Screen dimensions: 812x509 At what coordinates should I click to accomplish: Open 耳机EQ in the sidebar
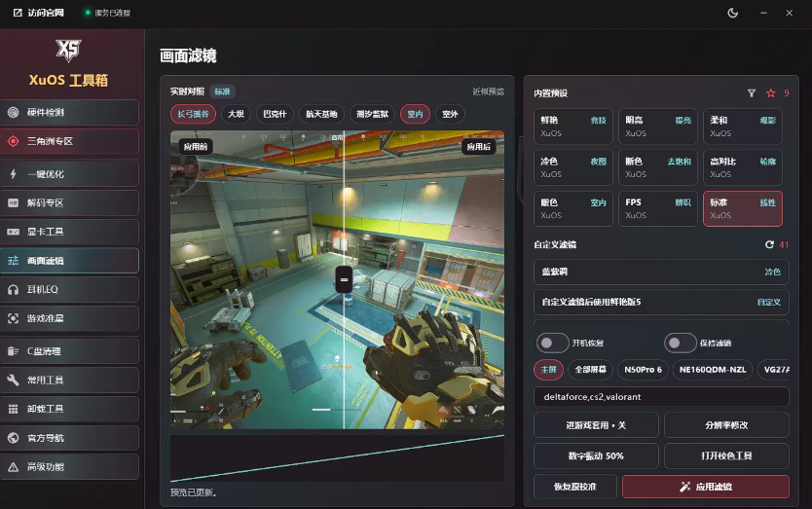pos(69,289)
